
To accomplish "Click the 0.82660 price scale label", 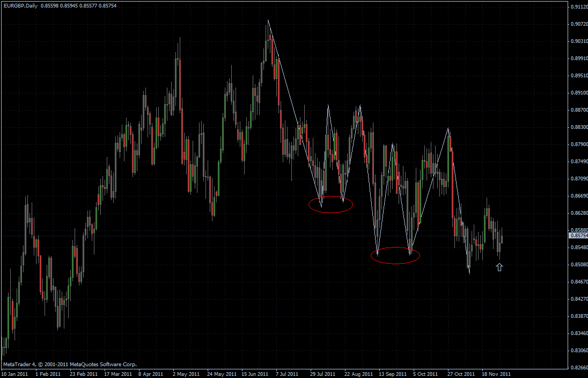I will point(579,367).
